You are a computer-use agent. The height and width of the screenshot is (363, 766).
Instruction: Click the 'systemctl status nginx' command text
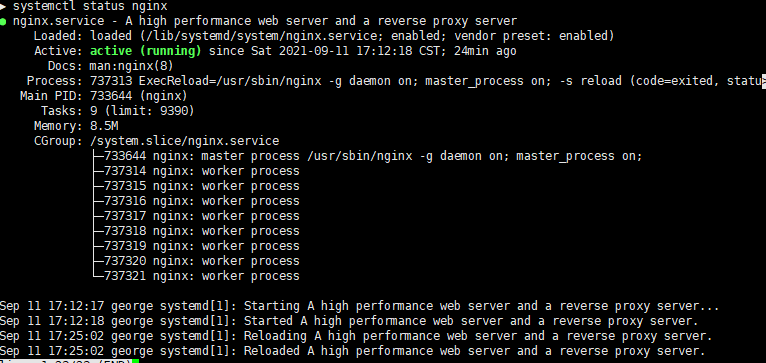click(x=90, y=6)
